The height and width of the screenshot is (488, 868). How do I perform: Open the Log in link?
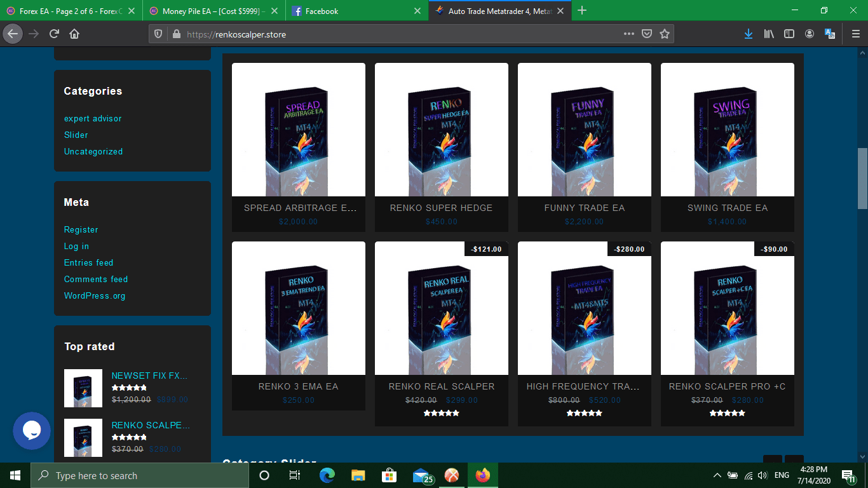tap(76, 247)
